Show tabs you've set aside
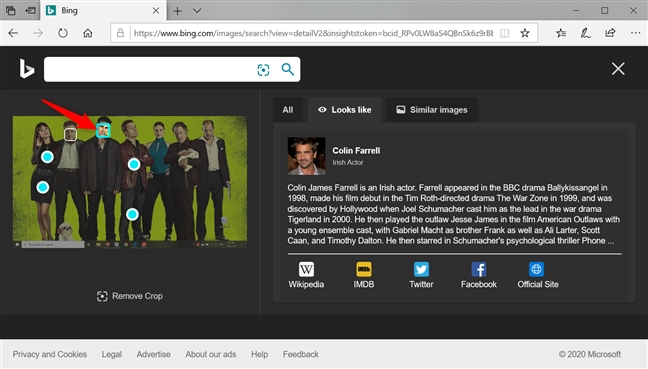 (10, 11)
